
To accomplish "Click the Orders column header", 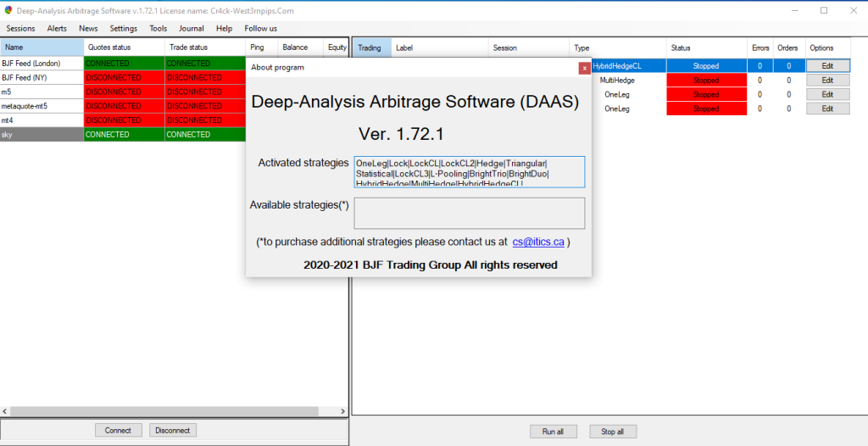I will 788,47.
